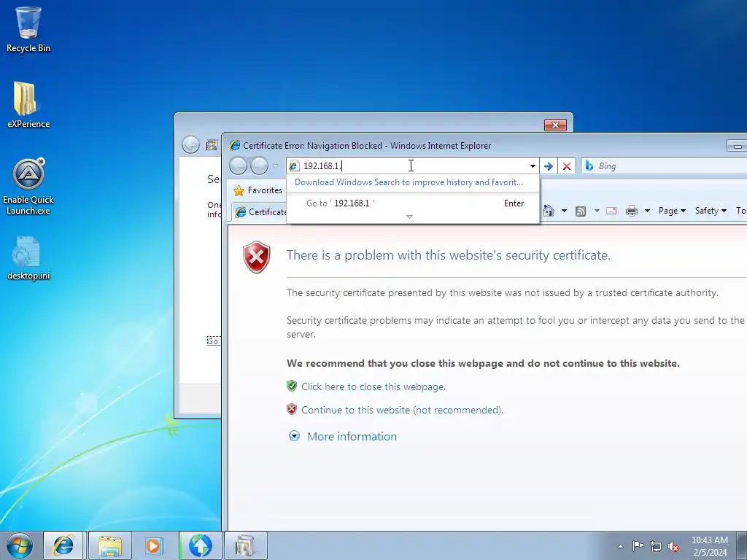Open Internet Explorer from the taskbar
This screenshot has width=747, height=560.
coord(63,545)
